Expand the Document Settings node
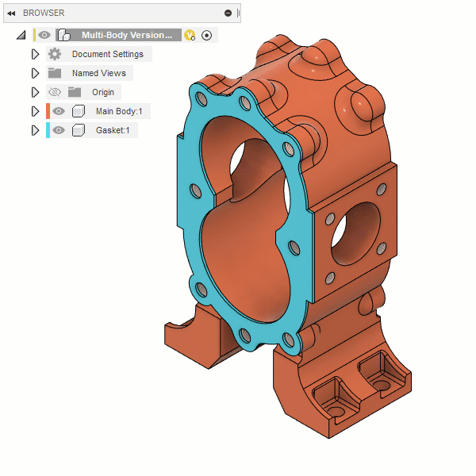The height and width of the screenshot is (476, 476). pyautogui.click(x=35, y=54)
